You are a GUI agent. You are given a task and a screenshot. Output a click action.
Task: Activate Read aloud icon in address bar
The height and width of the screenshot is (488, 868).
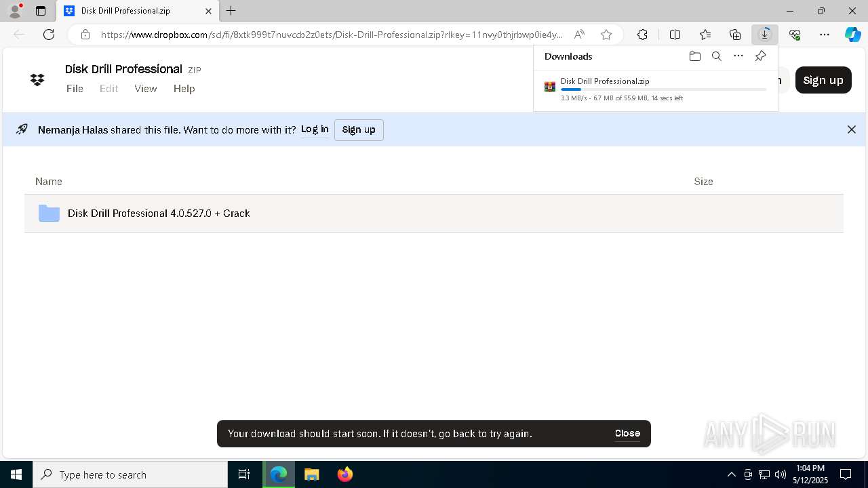click(x=579, y=35)
